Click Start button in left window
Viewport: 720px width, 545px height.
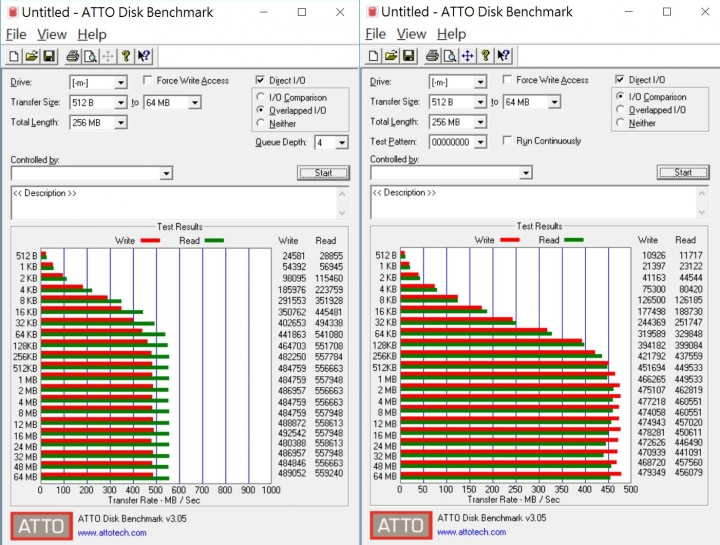(x=323, y=173)
